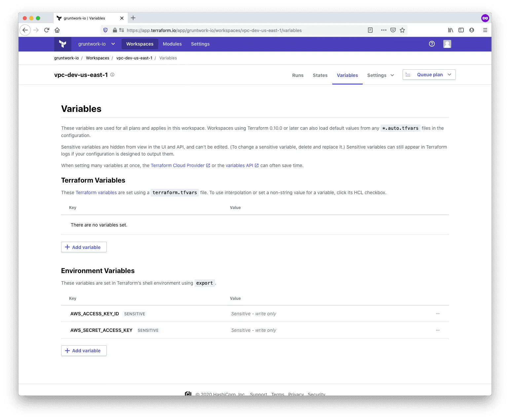Click the browser forward arrow
Viewport: 510px width, 420px height.
(36, 30)
